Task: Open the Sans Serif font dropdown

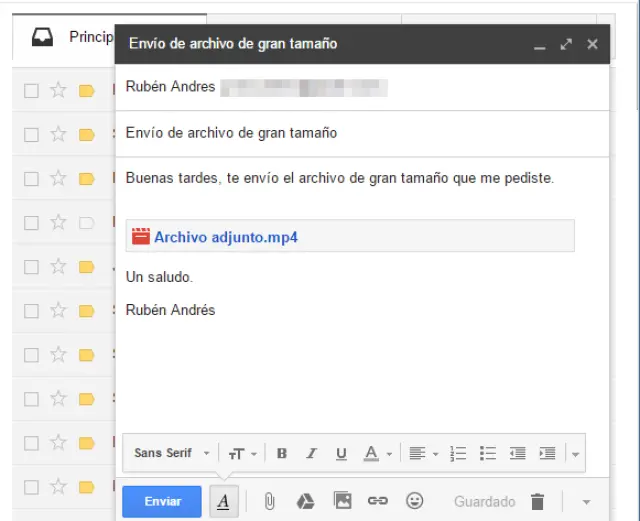Action: 171,453
